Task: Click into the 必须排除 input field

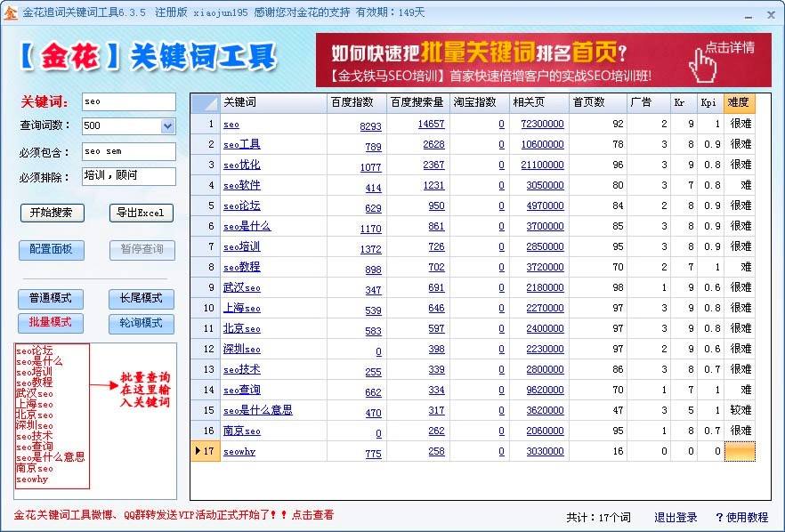Action: 128,176
